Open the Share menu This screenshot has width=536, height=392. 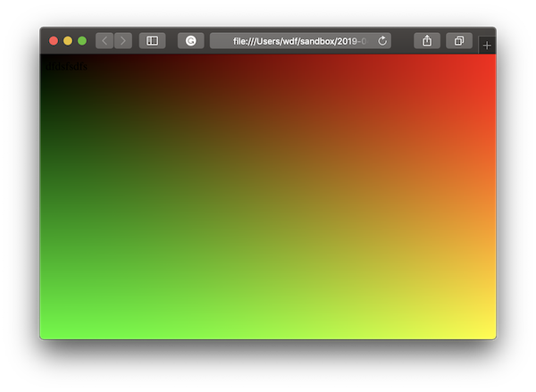point(427,41)
